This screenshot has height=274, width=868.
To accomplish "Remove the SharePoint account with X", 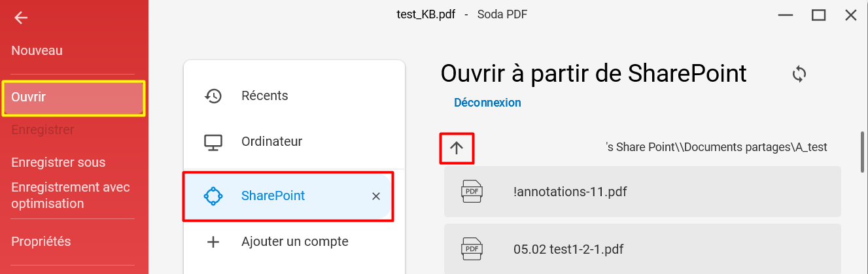I will click(376, 196).
